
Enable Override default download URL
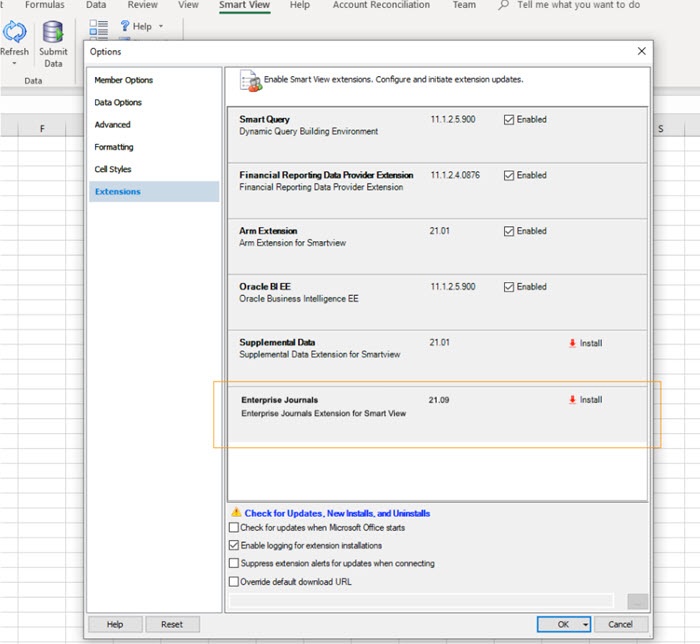234,582
